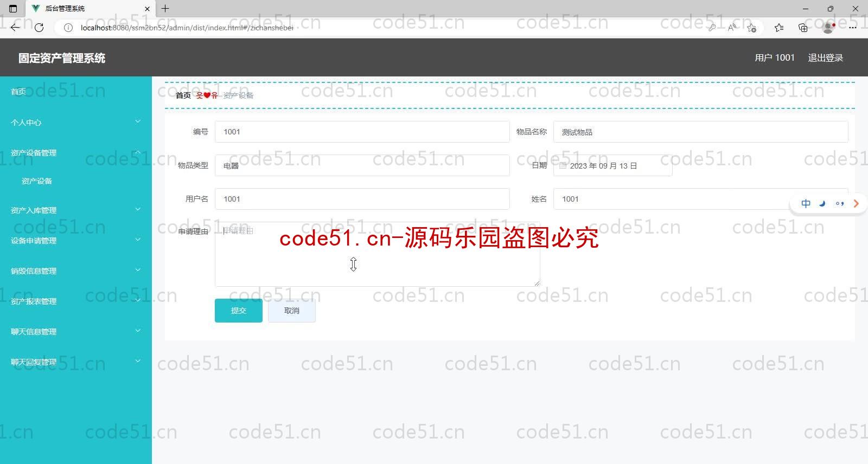Click the 用户 1001 header label
Image resolution: width=868 pixels, height=464 pixels.
tap(775, 57)
